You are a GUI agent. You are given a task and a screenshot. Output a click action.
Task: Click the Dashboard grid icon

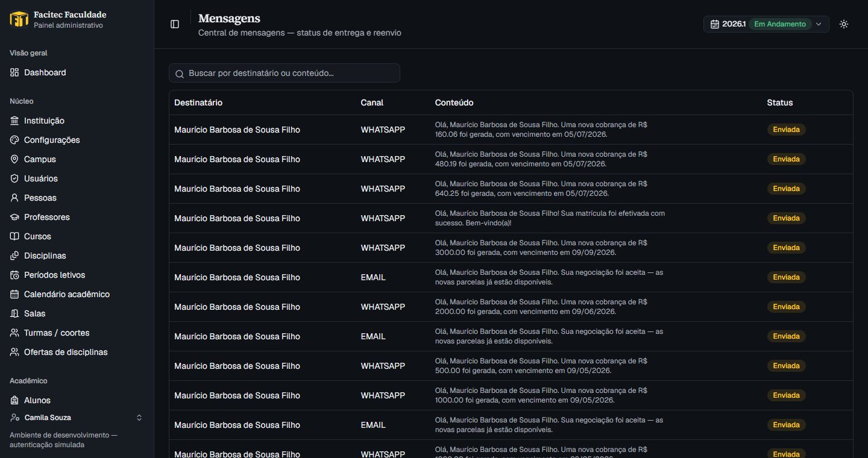click(14, 72)
